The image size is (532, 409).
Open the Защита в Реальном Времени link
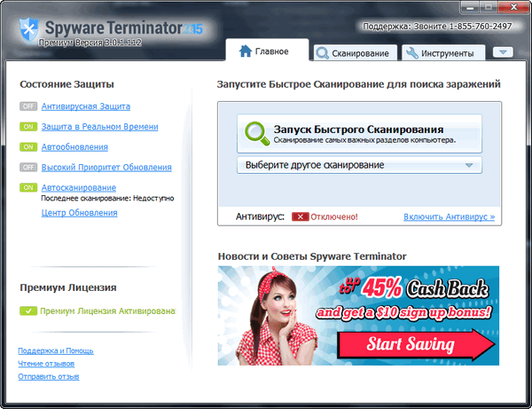[x=99, y=127]
